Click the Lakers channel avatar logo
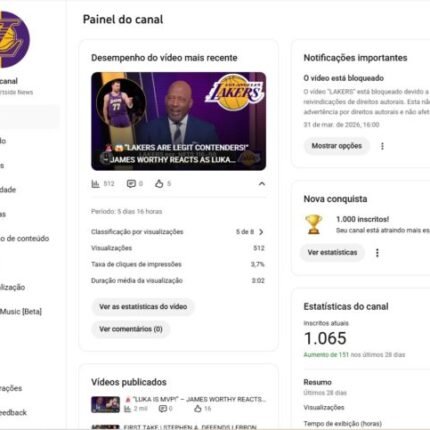 click(13, 39)
